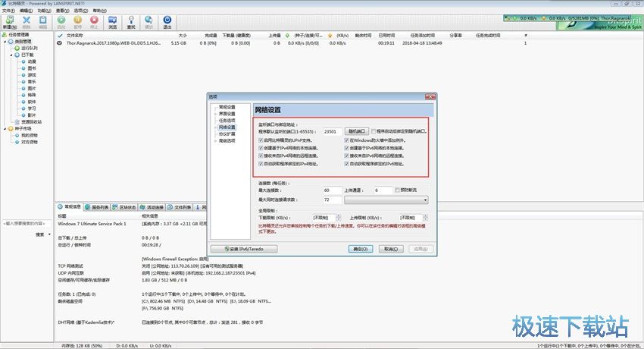
Task: Click the globe search toolbar icon
Action: pyautogui.click(x=148, y=20)
